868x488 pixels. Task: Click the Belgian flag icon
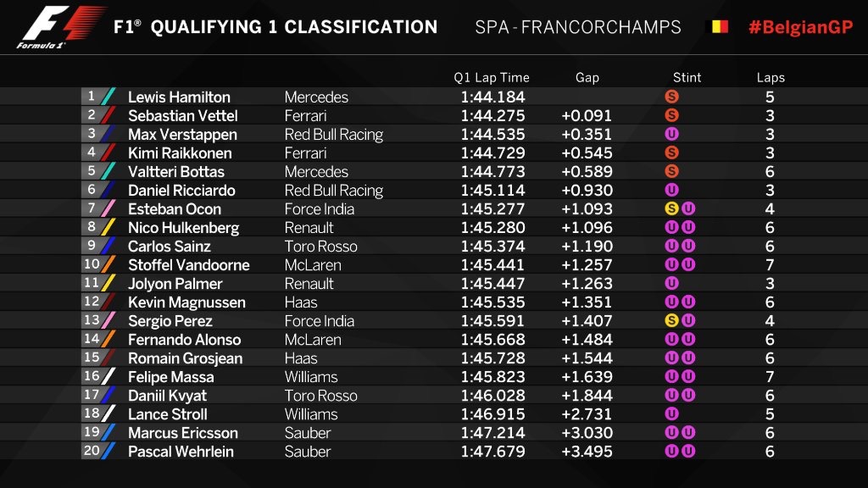(720, 26)
